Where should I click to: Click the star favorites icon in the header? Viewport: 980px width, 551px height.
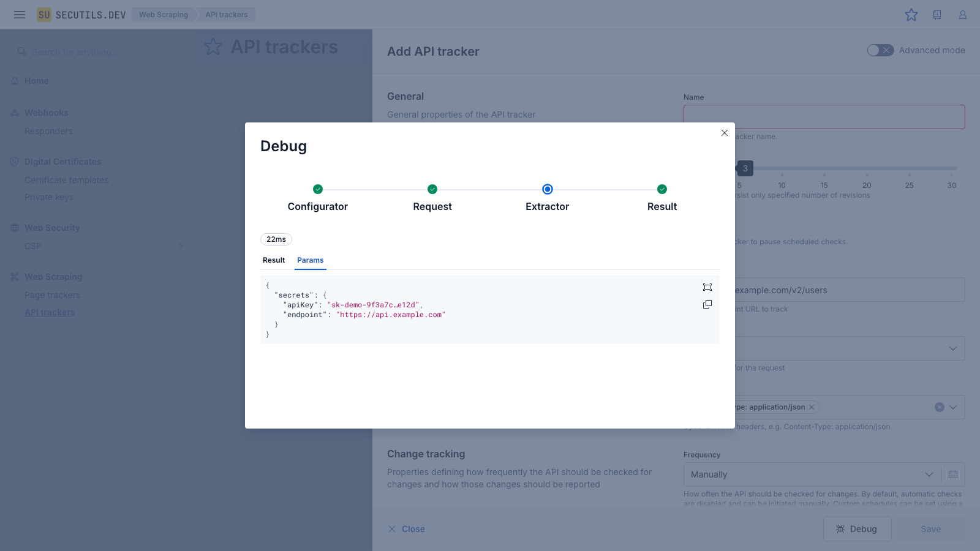click(x=911, y=15)
